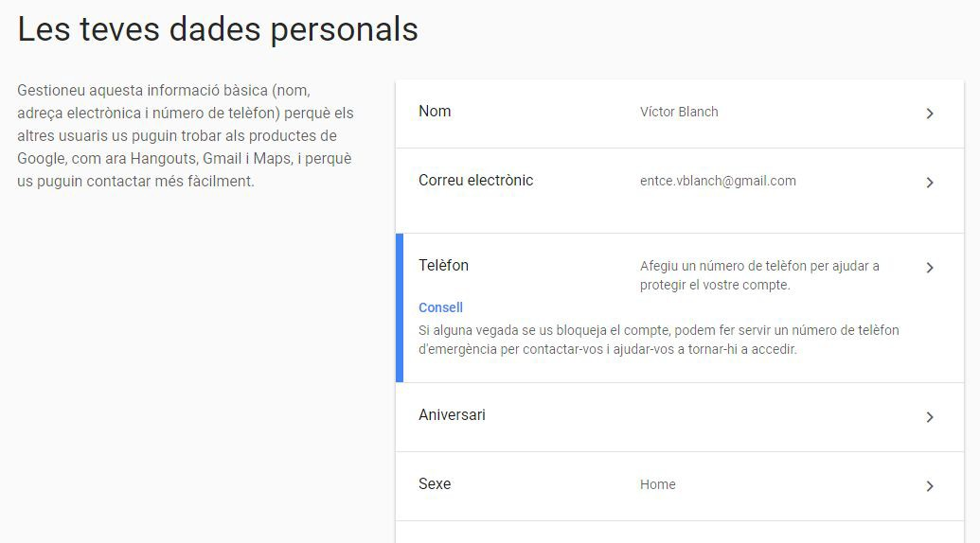Open the Correu electrònic entry
The width and height of the screenshot is (980, 543).
pos(475,181)
